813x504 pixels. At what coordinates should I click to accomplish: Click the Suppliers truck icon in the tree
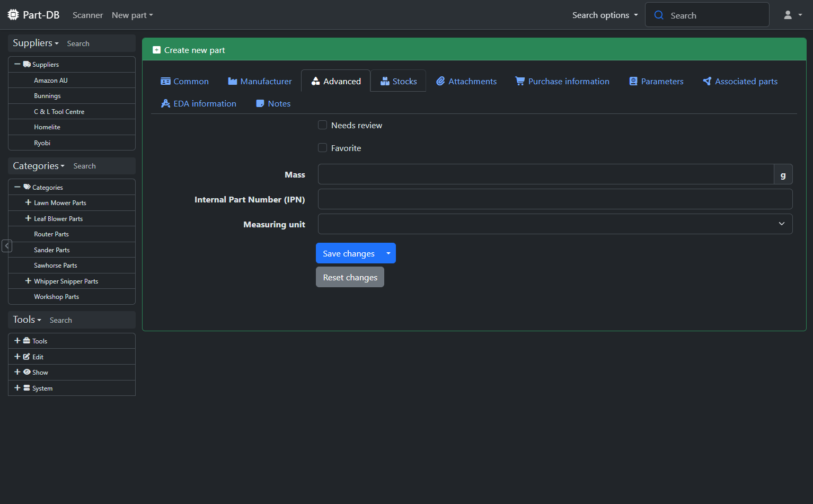coord(26,64)
